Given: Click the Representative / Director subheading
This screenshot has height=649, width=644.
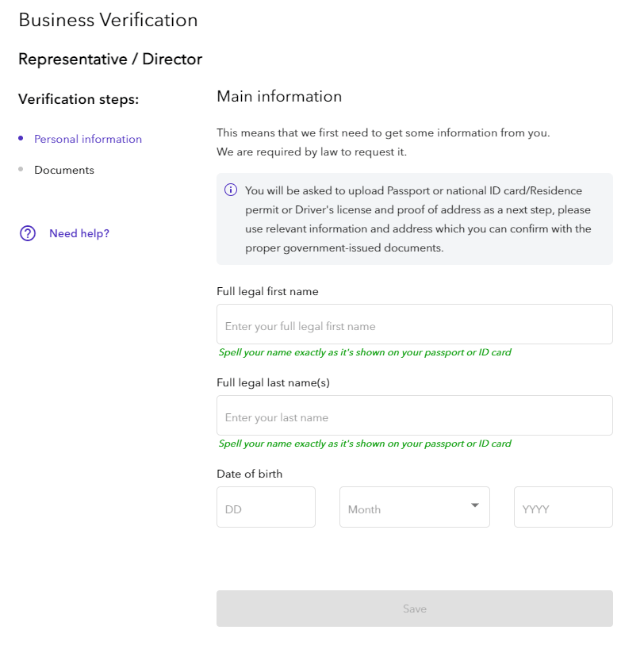Looking at the screenshot, I should 110,59.
